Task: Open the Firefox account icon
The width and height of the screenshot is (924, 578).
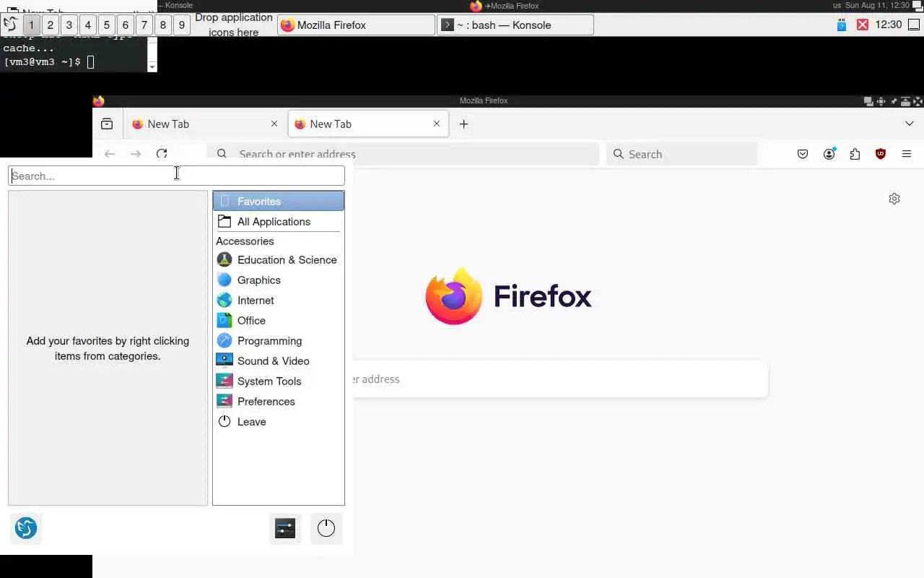Action: [x=829, y=154]
